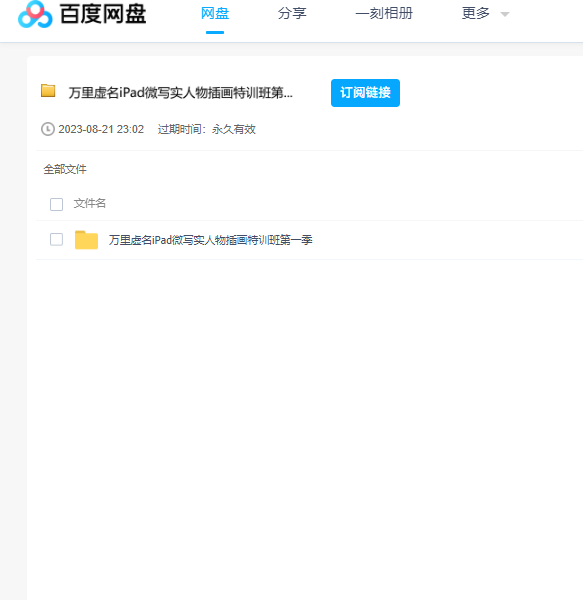583x600 pixels.
Task: Click the 文件名 column header
Action: [90, 203]
